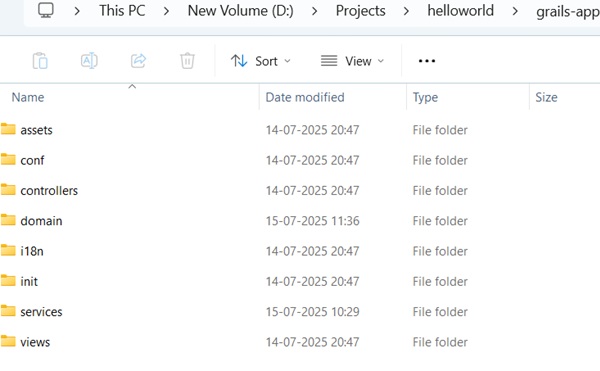Expand chevron after helloworld in breadcrumb
600x371 pixels.
point(515,11)
